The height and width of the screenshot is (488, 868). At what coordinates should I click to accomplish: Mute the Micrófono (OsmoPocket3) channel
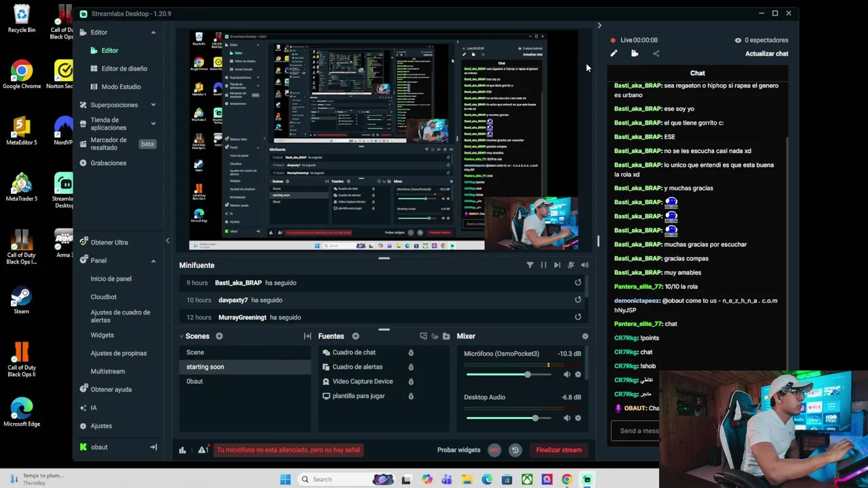(567, 374)
